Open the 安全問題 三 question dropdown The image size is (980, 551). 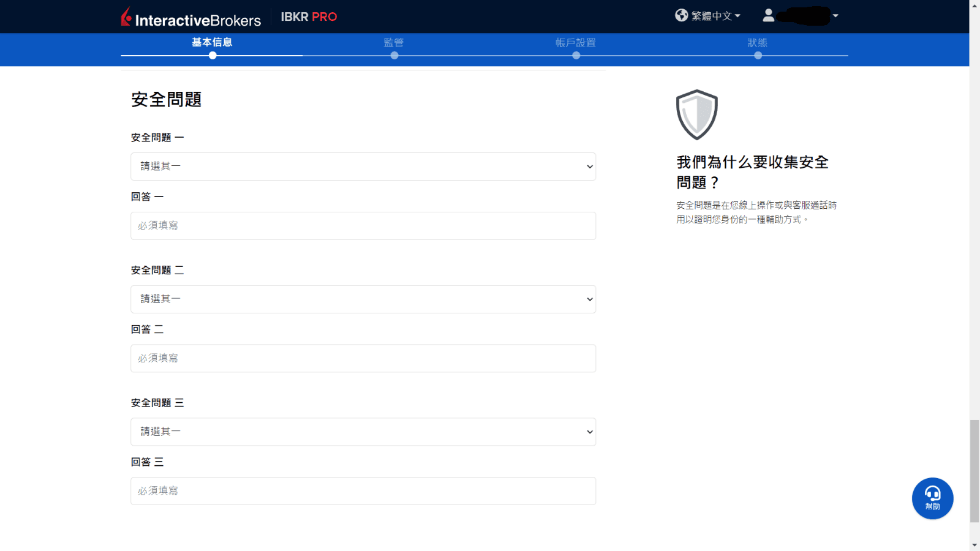(x=363, y=432)
